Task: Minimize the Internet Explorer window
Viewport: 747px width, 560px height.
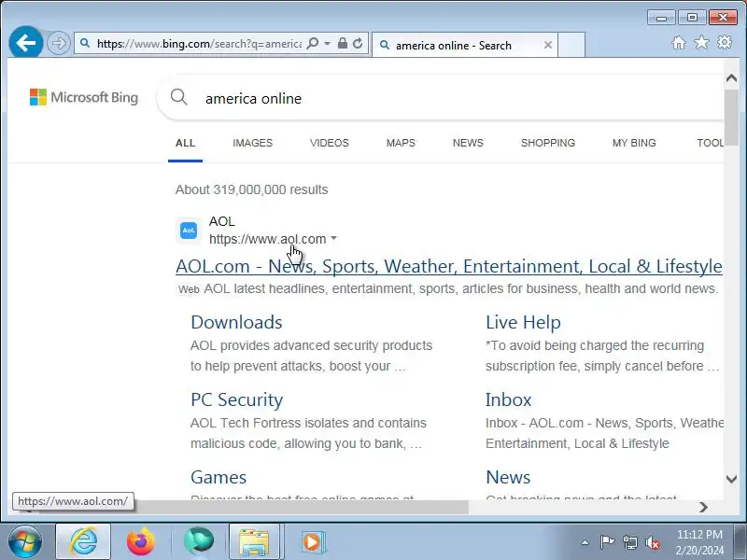Action: (x=661, y=18)
